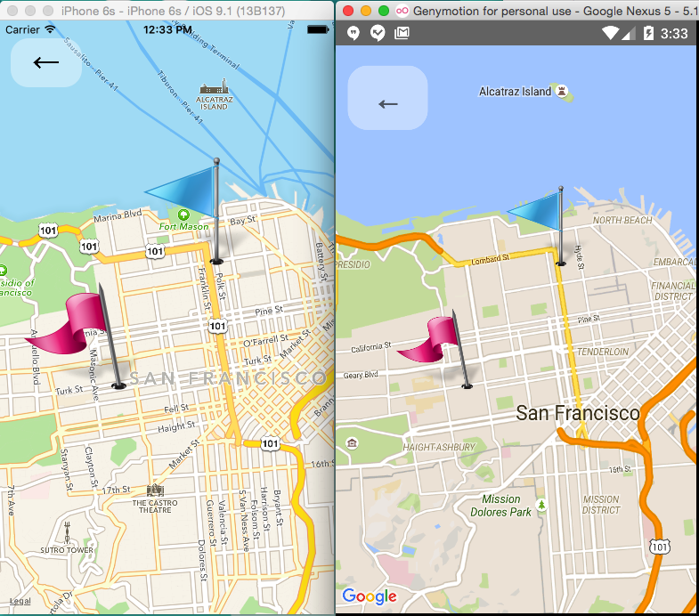This screenshot has height=616, width=699.
Task: Tap the 'Pine St' label on iOS map
Action: [269, 310]
